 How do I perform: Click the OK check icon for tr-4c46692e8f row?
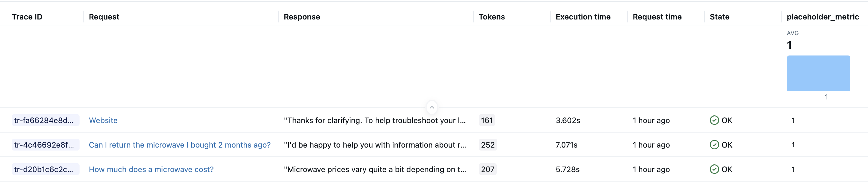click(x=714, y=145)
